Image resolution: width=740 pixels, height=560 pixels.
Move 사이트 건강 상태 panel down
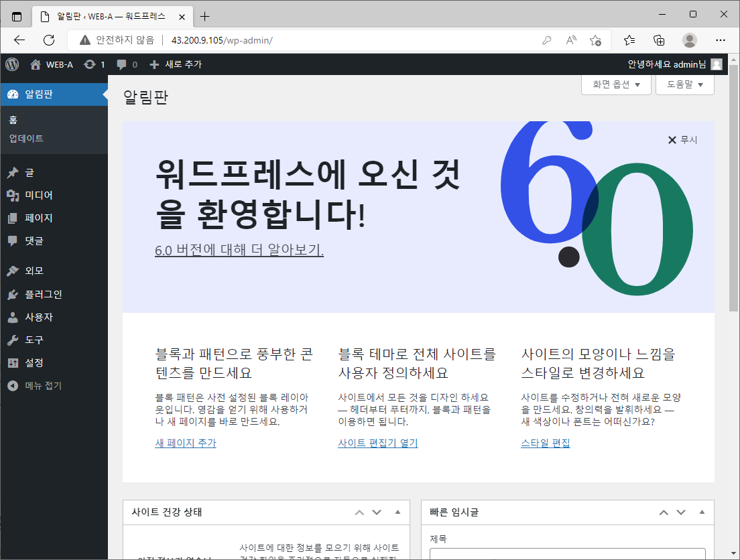pyautogui.click(x=377, y=512)
